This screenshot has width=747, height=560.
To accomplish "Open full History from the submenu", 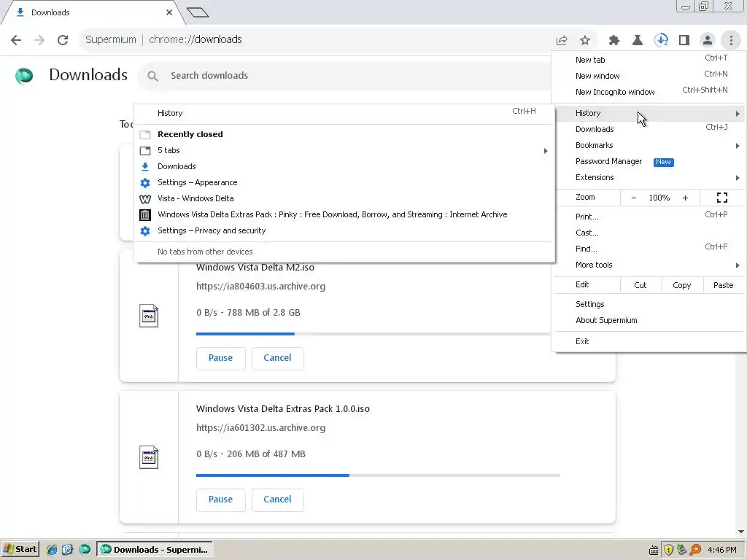I will 344,113.
